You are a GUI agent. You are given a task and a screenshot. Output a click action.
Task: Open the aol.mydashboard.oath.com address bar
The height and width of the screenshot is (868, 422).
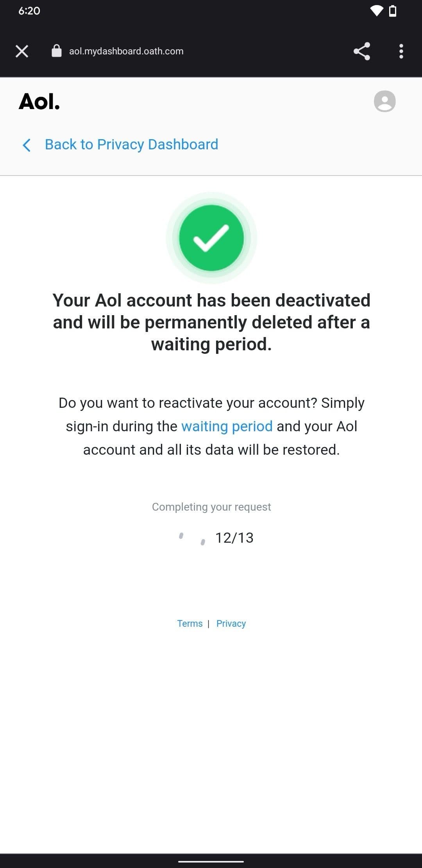(126, 51)
